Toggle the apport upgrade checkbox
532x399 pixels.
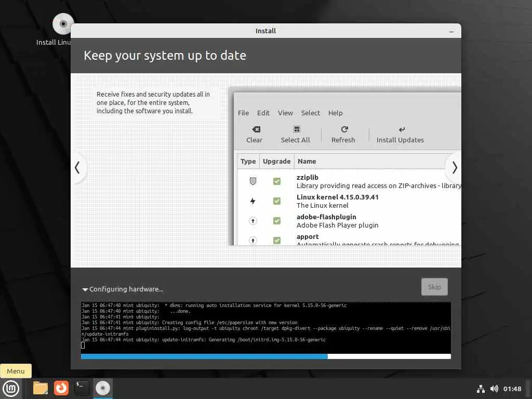tap(277, 240)
